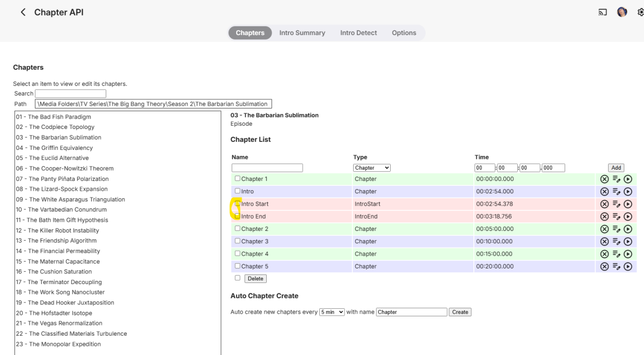644x355 pixels.
Task: Play from the Chapter 2 timestamp
Action: 628,229
